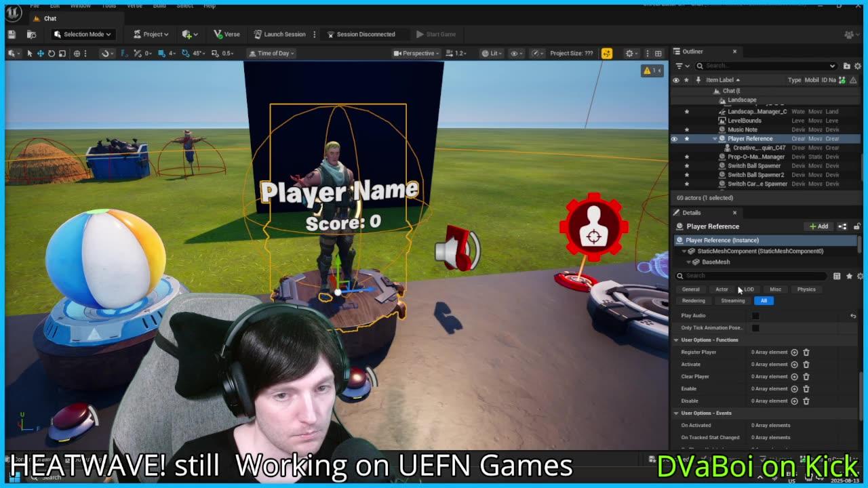The width and height of the screenshot is (868, 488).
Task: Click Details panel search field
Action: click(x=751, y=276)
